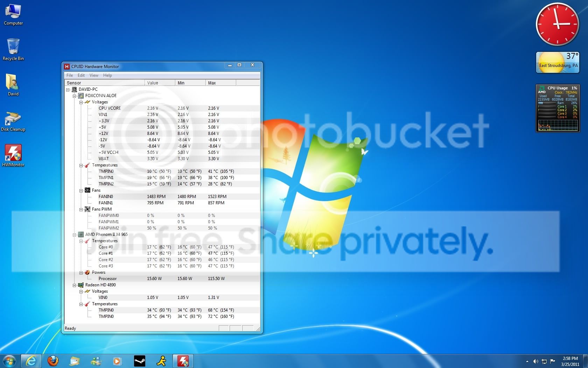Open the AIM running man taskbar icon
This screenshot has width=588, height=368.
tap(161, 361)
